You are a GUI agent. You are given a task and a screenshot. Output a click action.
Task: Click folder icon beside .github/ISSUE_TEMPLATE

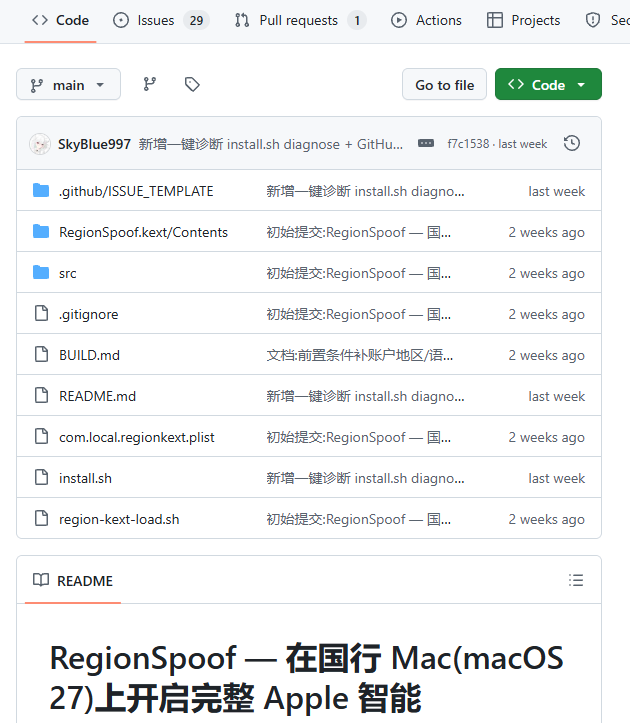(41, 190)
